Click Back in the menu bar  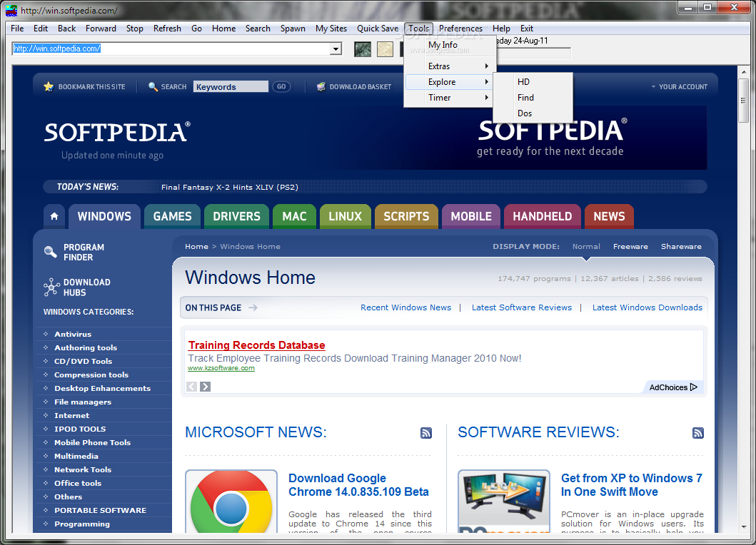[66, 29]
